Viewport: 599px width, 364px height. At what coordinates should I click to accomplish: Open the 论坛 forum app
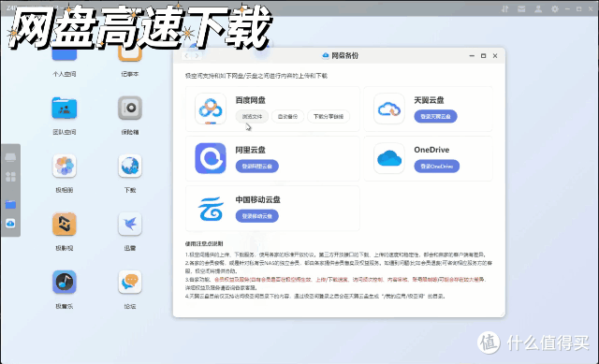[x=130, y=283]
